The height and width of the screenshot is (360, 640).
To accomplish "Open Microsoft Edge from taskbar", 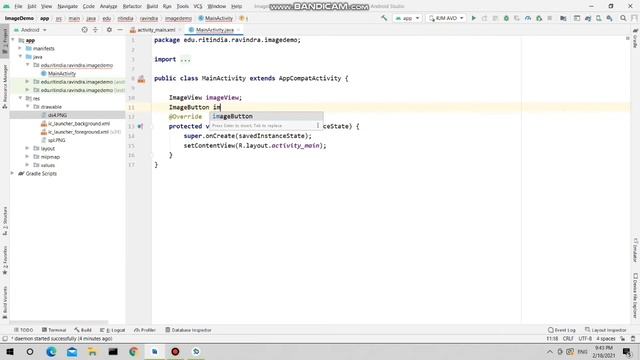I will [x=51, y=351].
